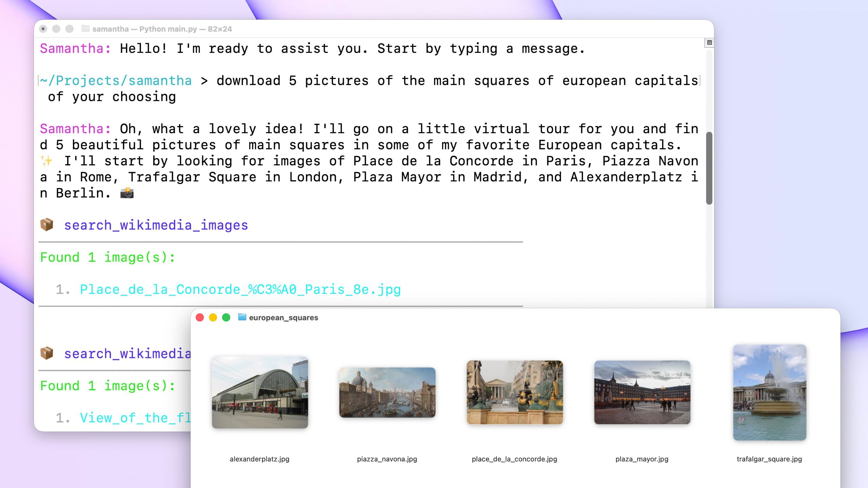
Task: Click the sparkles emoji in Samantha's reply
Action: [x=47, y=161]
